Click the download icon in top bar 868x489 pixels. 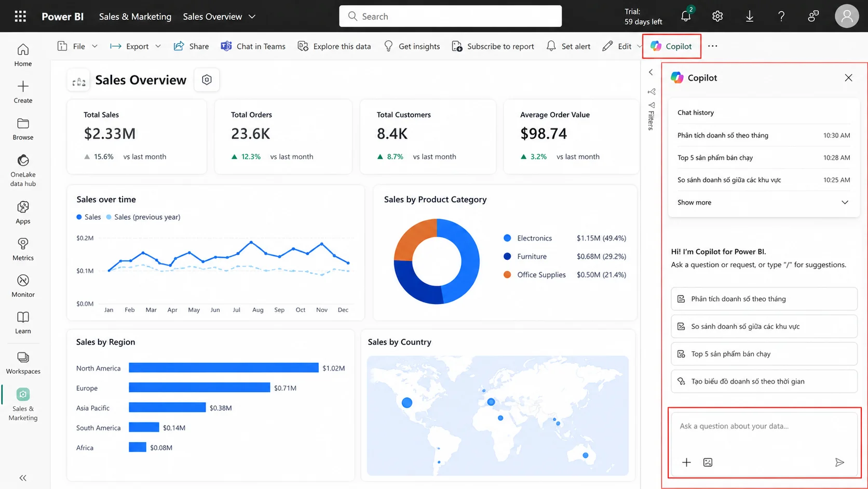pyautogui.click(x=750, y=16)
